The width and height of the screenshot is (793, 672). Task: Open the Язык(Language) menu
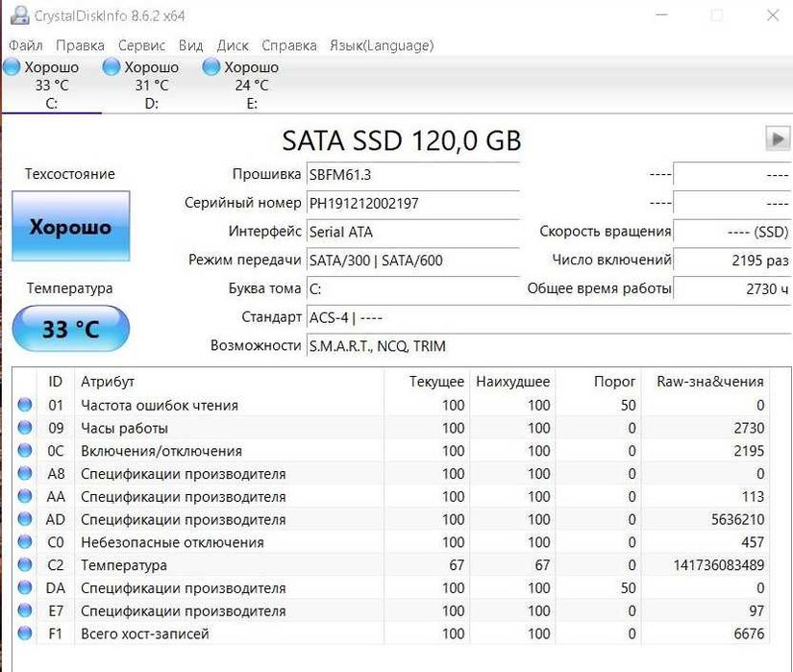coord(381,45)
